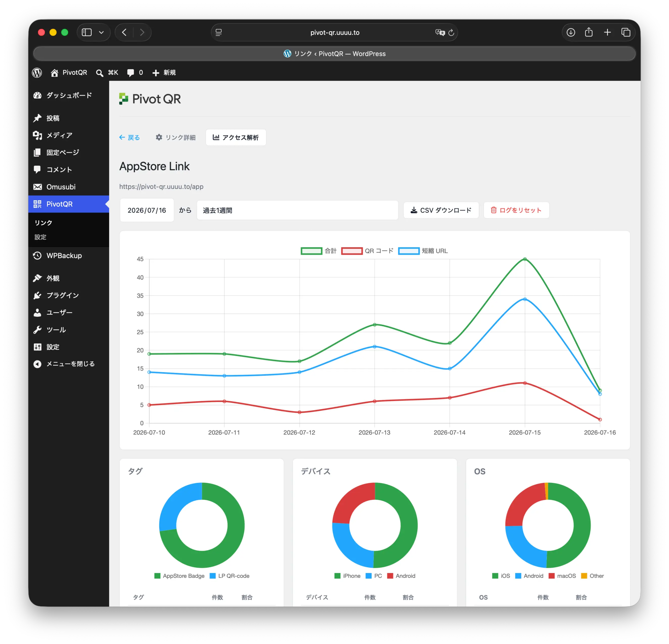
Task: Go forward with Safari's forward arrow
Action: (x=142, y=32)
